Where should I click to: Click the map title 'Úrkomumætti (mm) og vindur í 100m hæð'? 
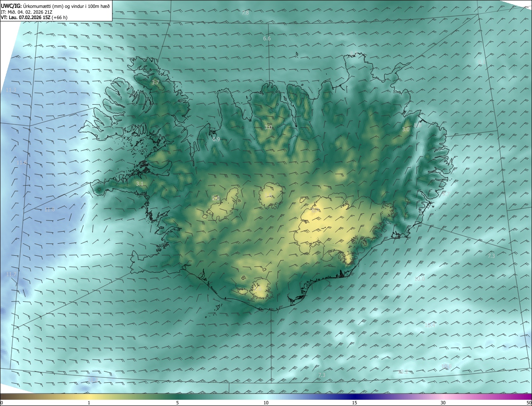66,5
